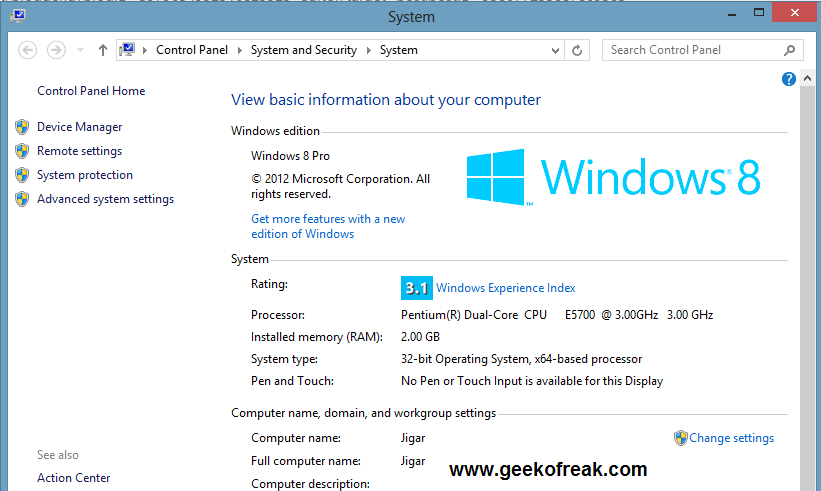Select the Windows 8 Pro edition text
Viewport: 821px width, 491px height.
[290, 156]
